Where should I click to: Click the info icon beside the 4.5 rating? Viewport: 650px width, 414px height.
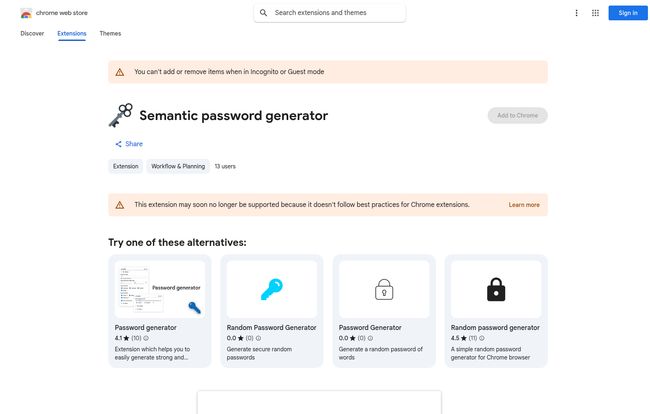483,338
